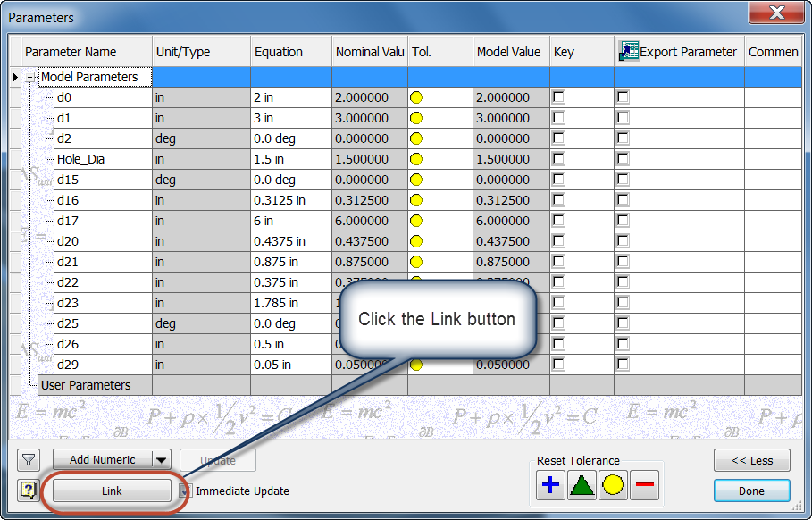
Task: Click the green triangle Reset Tolerance icon
Action: click(x=583, y=485)
